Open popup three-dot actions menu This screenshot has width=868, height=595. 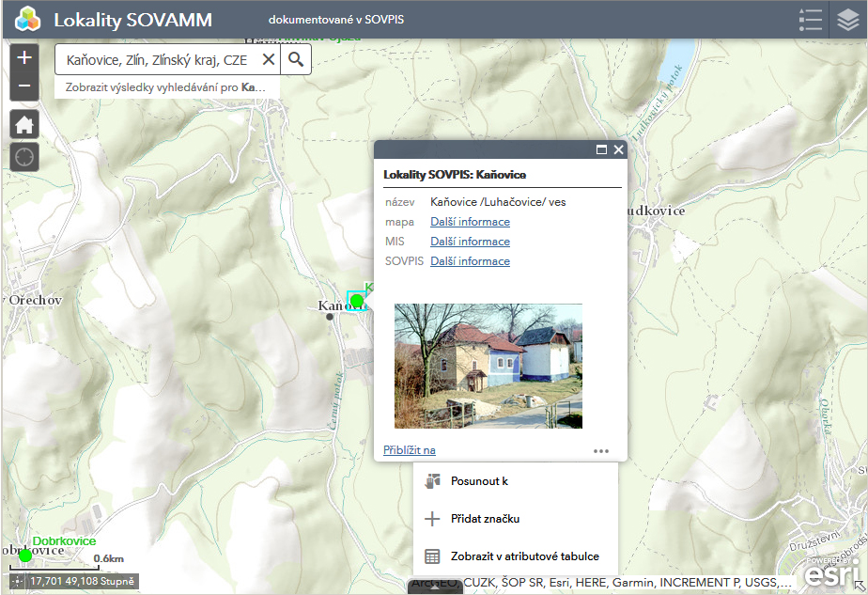click(601, 451)
